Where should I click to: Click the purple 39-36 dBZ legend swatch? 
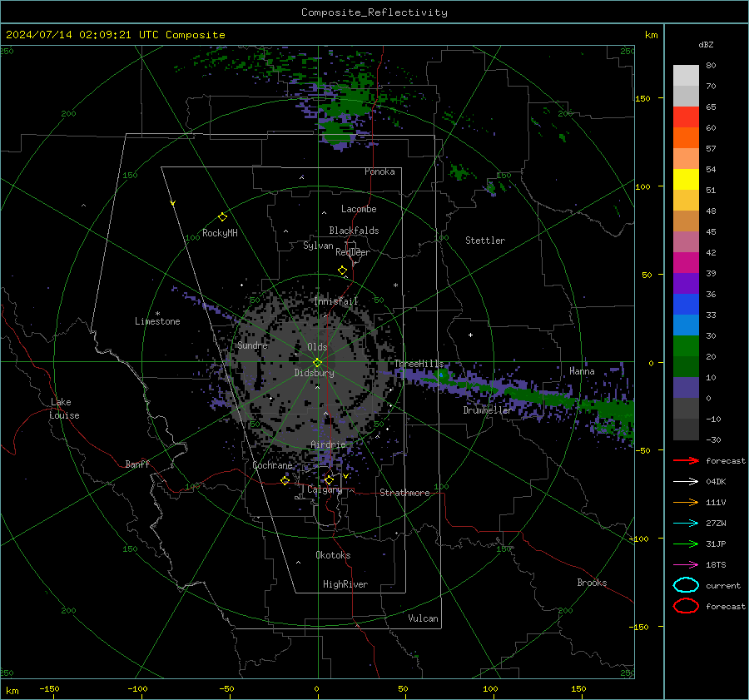(x=686, y=284)
